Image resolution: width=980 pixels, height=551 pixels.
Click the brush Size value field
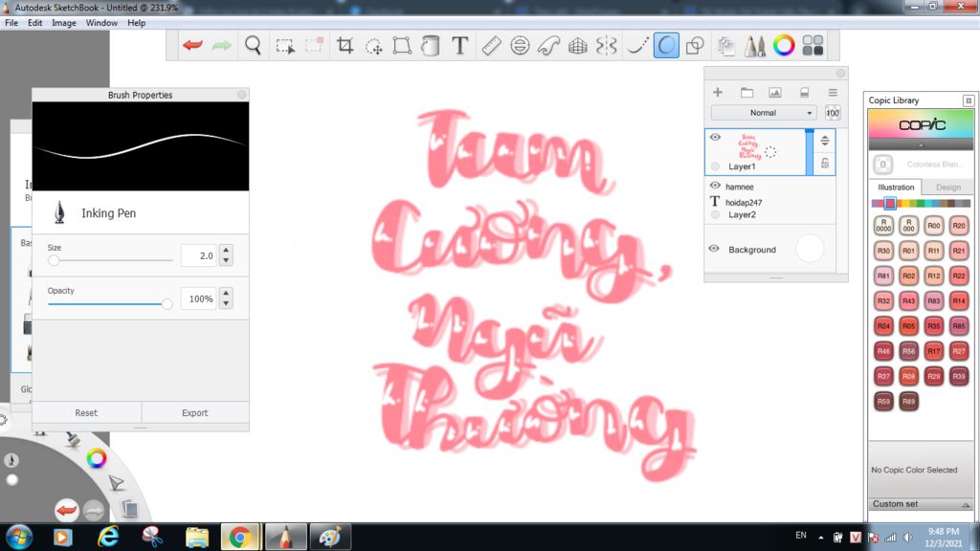point(198,255)
